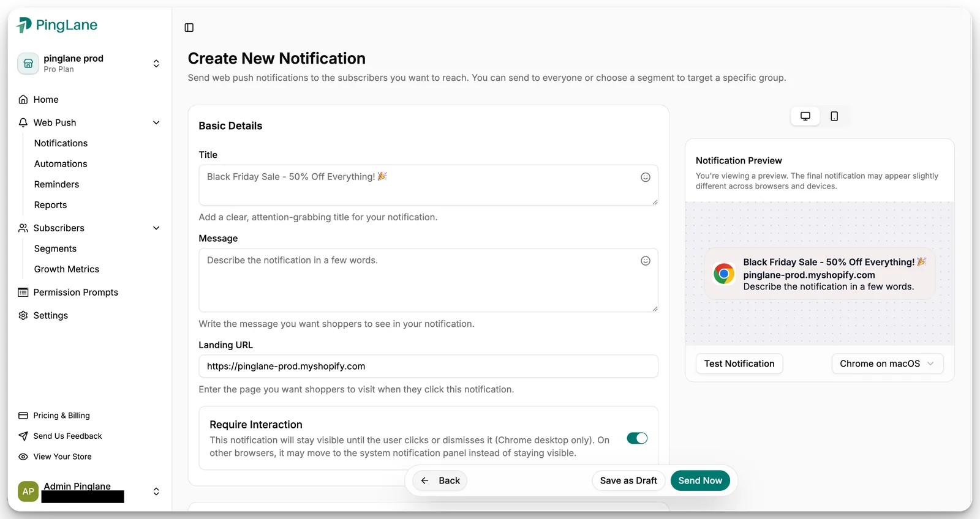The width and height of the screenshot is (980, 519).
Task: Click the AP user avatar
Action: pyautogui.click(x=28, y=491)
